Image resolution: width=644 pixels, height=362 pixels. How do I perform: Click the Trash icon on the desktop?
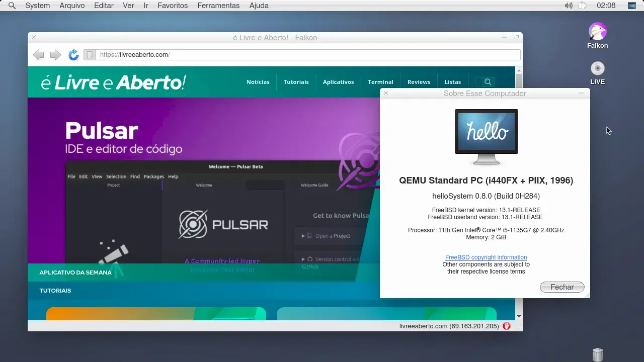(x=597, y=354)
